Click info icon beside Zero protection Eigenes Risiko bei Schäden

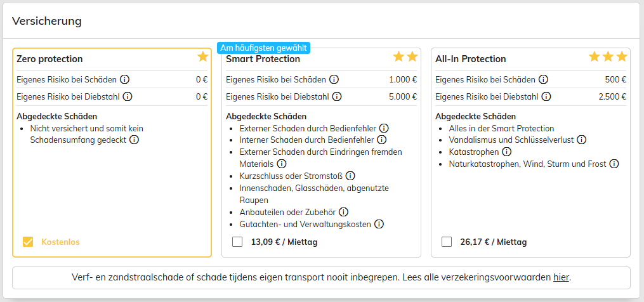125,79
